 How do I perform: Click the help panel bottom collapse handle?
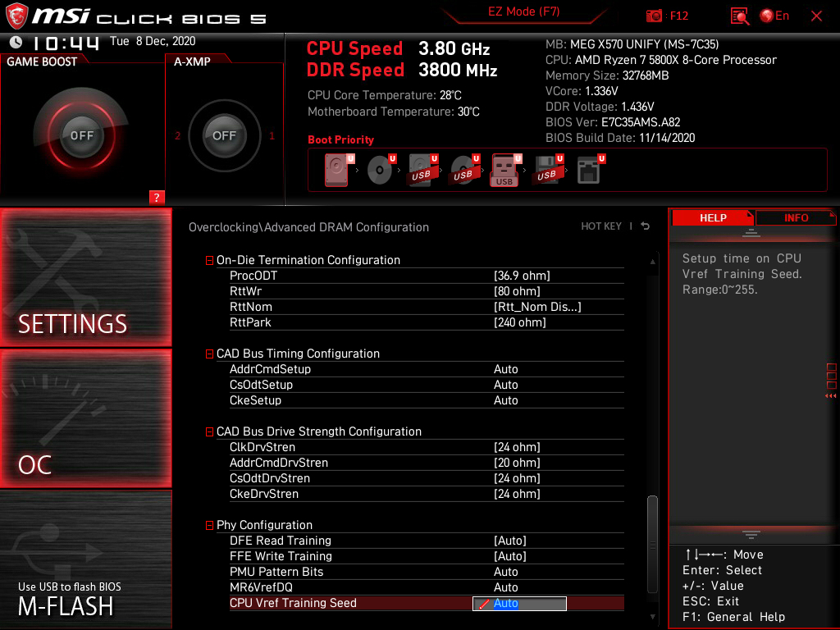click(751, 535)
